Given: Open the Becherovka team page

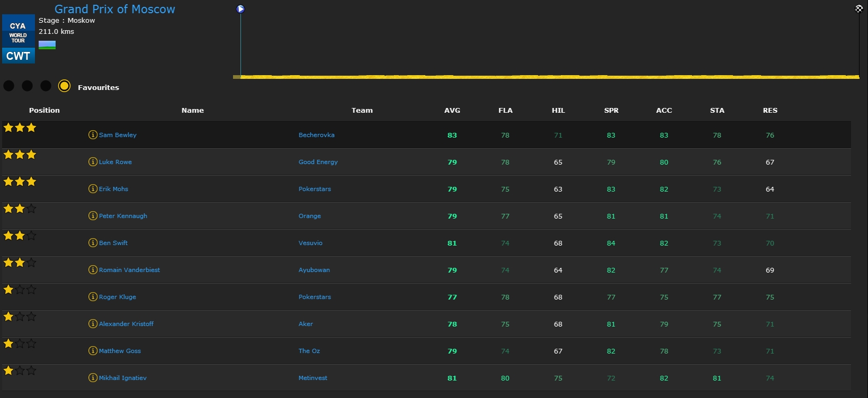Looking at the screenshot, I should (x=317, y=135).
